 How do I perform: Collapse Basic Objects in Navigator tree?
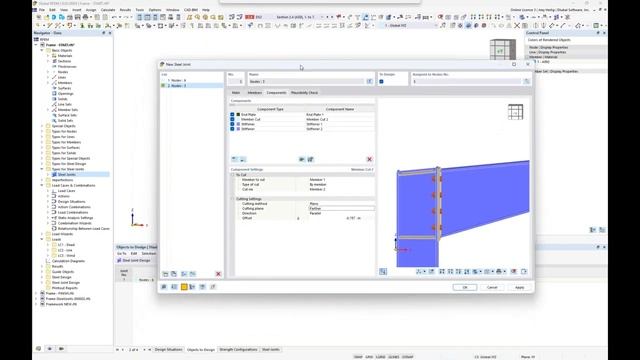42,50
